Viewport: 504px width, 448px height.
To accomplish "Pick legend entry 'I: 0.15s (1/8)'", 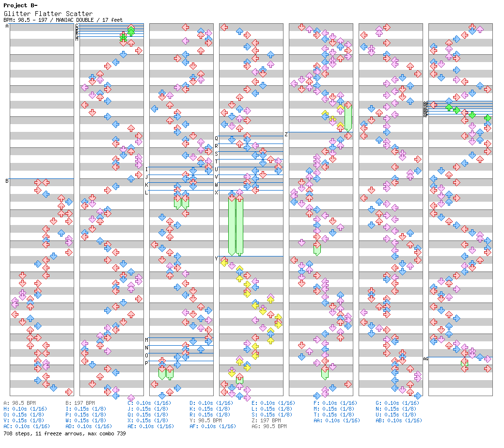I will tap(86, 409).
